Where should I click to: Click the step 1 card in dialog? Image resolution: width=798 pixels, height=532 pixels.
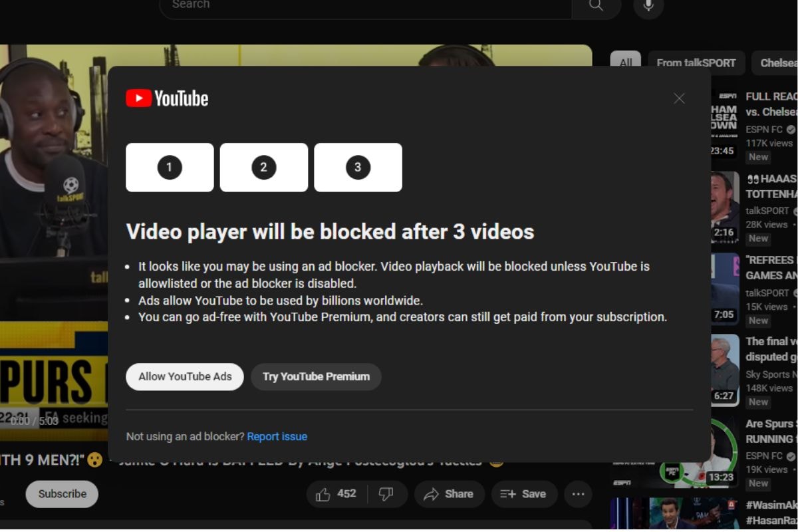click(170, 168)
